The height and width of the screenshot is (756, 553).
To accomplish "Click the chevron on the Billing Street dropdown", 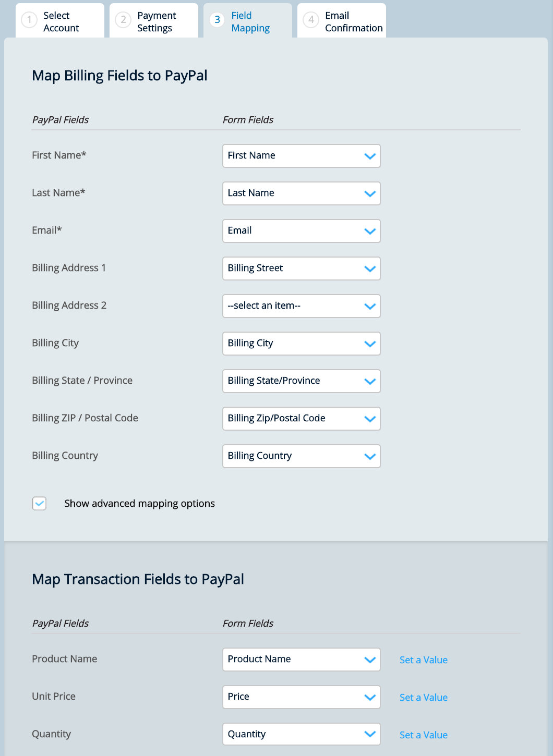I will click(x=370, y=269).
